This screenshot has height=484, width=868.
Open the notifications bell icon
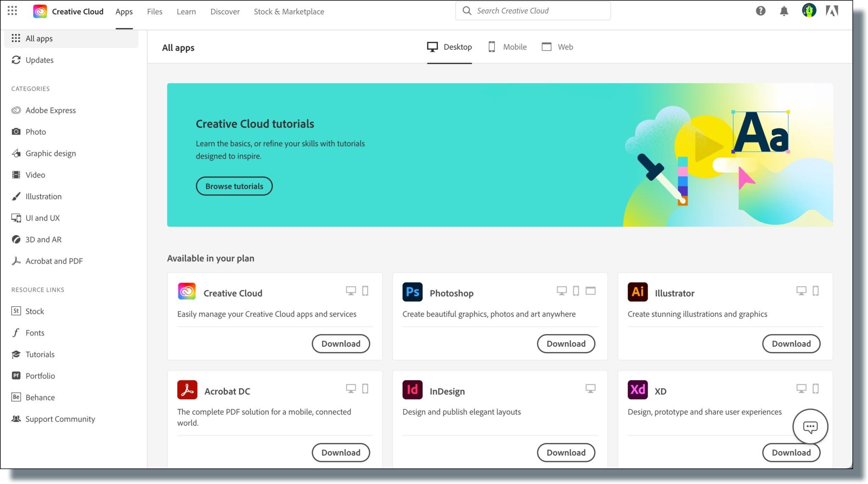pyautogui.click(x=784, y=11)
